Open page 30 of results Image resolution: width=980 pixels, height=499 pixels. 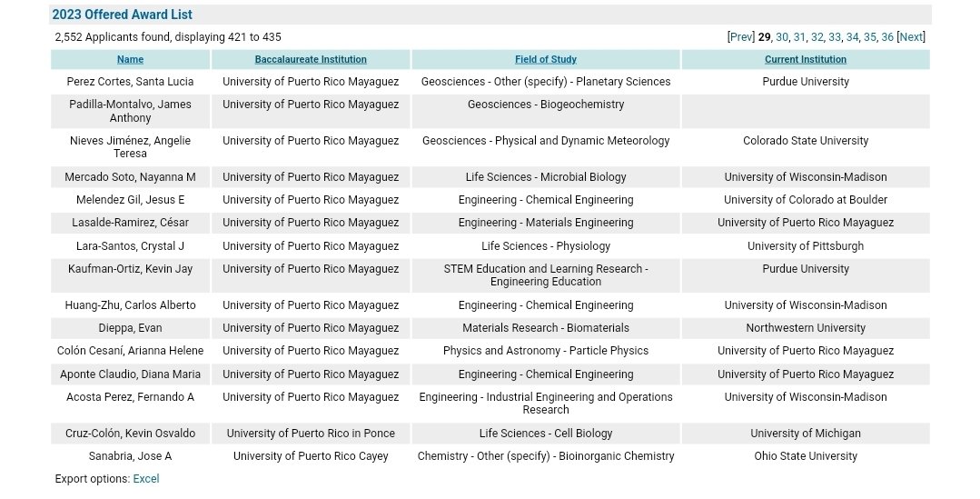[x=781, y=37]
